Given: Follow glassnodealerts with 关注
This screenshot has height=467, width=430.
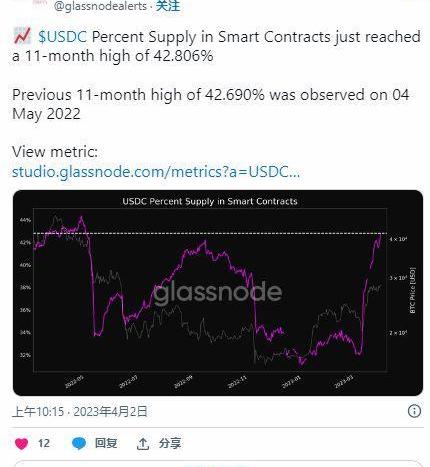Looking at the screenshot, I should pos(168,6).
